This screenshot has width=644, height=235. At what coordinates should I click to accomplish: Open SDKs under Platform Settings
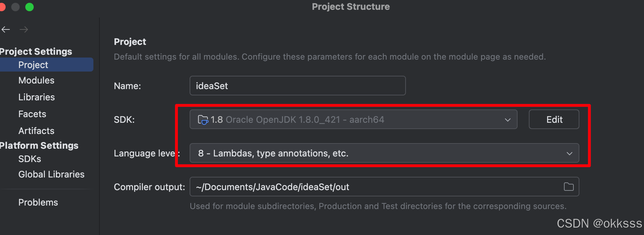[30, 159]
